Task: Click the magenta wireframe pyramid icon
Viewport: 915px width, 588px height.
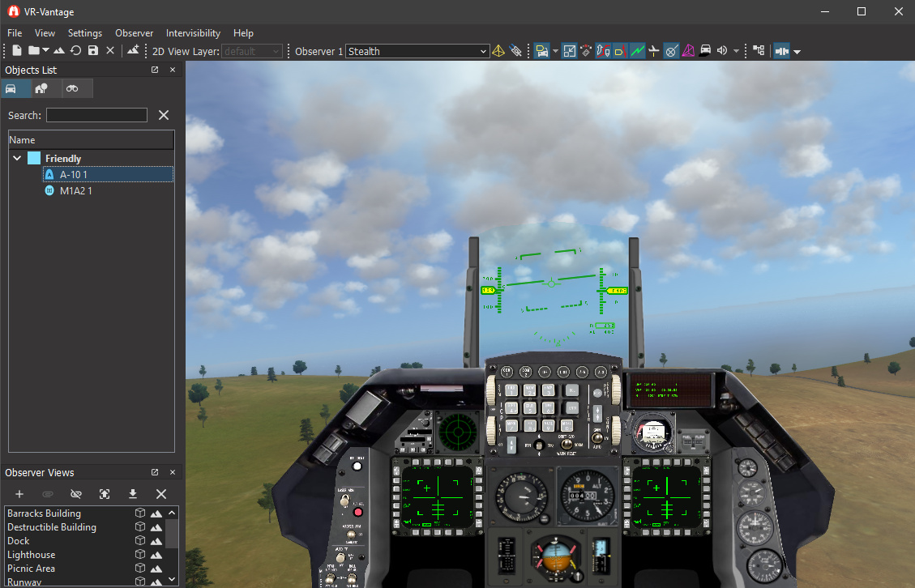Action: (688, 51)
